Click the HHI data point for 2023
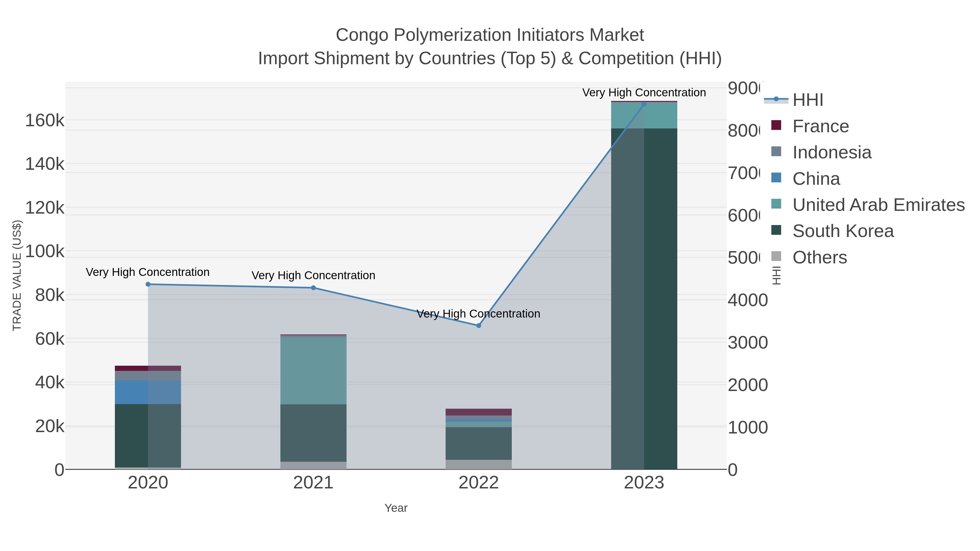 click(x=644, y=104)
